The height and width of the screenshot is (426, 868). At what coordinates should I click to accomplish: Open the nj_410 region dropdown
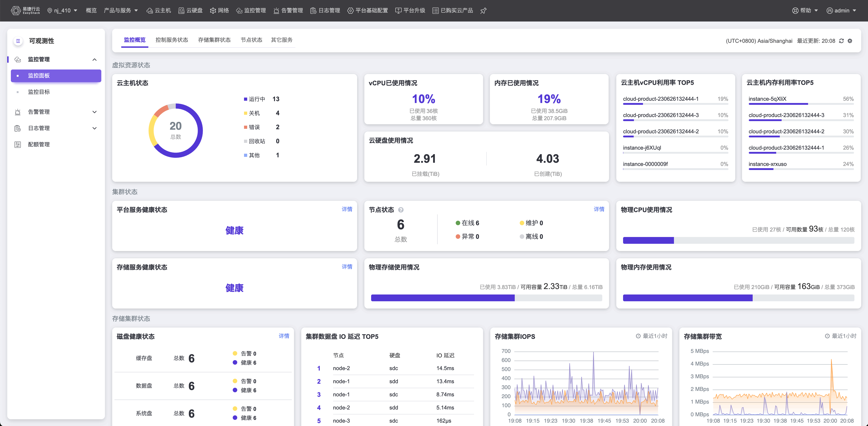click(x=62, y=11)
